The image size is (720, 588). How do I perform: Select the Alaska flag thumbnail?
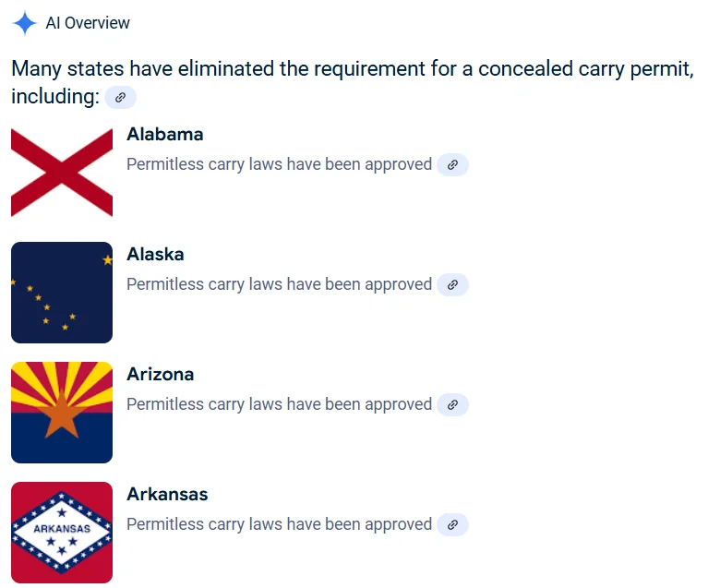pos(62,293)
